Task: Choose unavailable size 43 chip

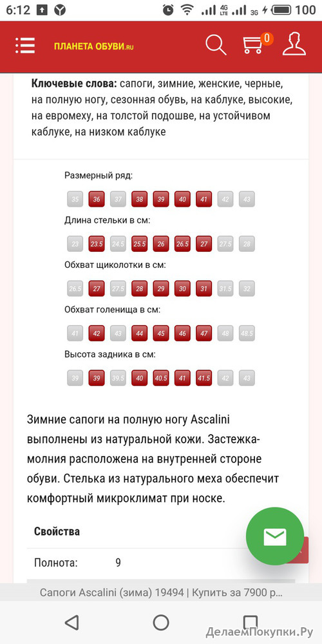Action: 247,199
